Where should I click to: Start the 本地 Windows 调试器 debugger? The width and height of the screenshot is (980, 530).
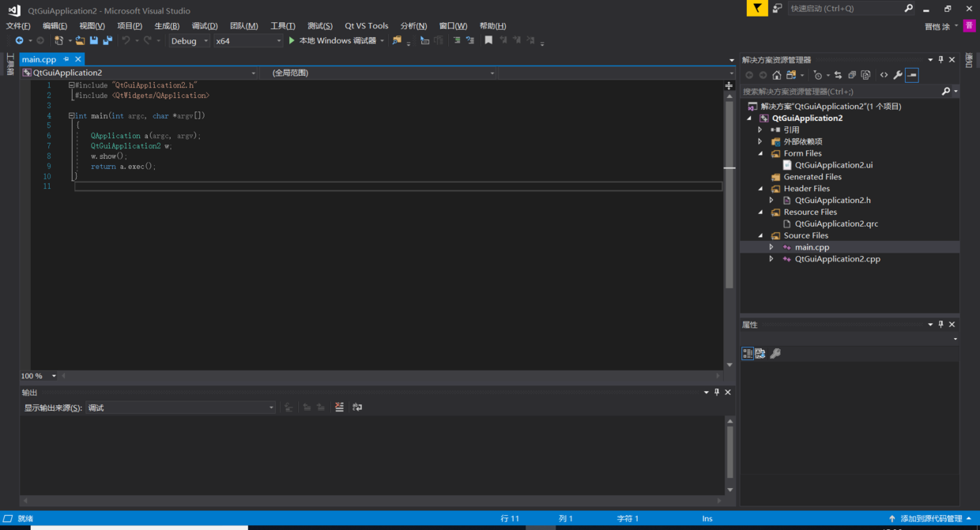pos(332,40)
